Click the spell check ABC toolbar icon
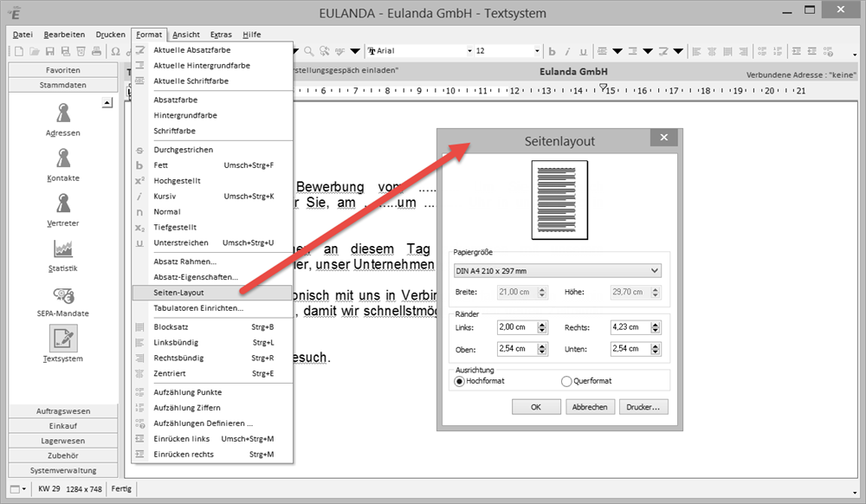866x504 pixels. click(339, 51)
